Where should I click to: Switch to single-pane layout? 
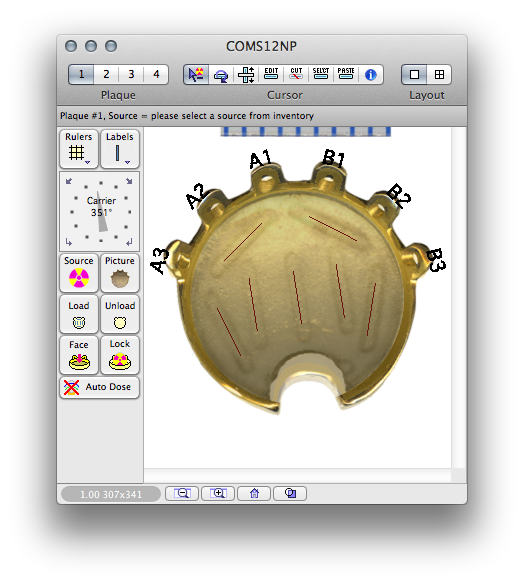414,75
